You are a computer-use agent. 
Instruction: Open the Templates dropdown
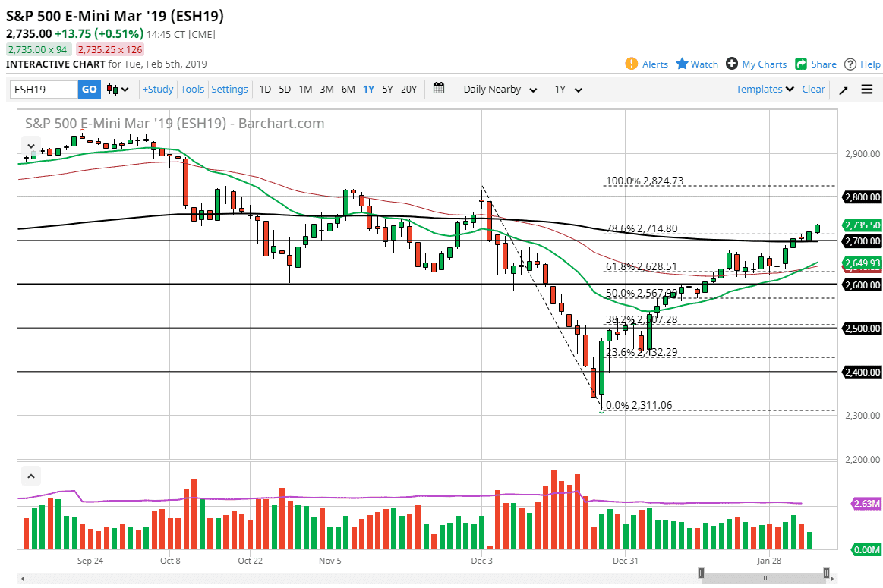pyautogui.click(x=764, y=89)
